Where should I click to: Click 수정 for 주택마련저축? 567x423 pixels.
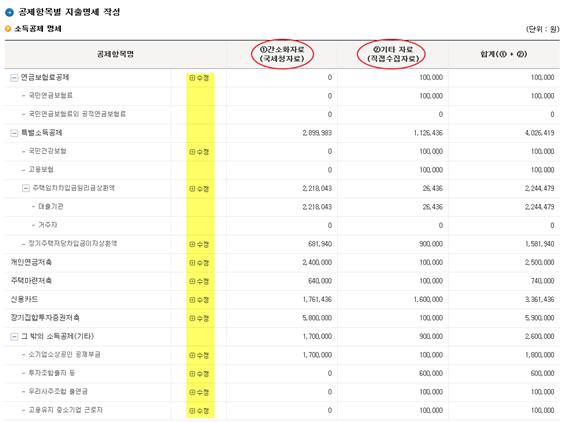tap(199, 281)
